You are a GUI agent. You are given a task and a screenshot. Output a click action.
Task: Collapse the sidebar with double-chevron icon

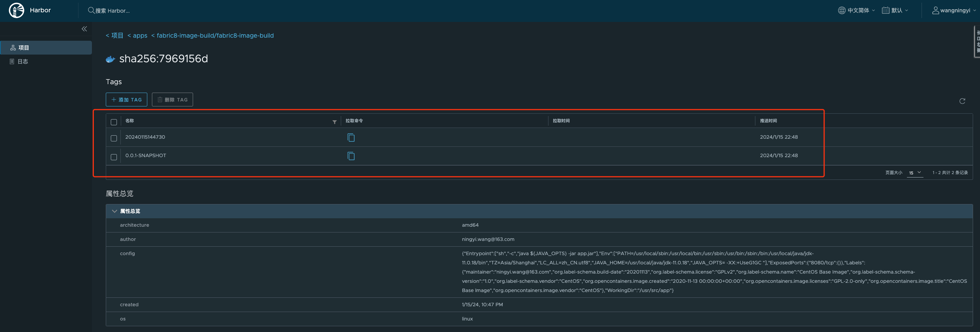click(x=84, y=29)
